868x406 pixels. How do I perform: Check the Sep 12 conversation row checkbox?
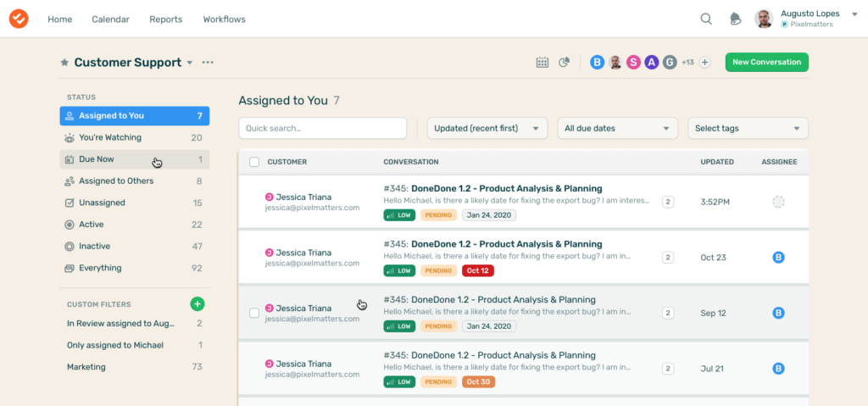coord(254,313)
